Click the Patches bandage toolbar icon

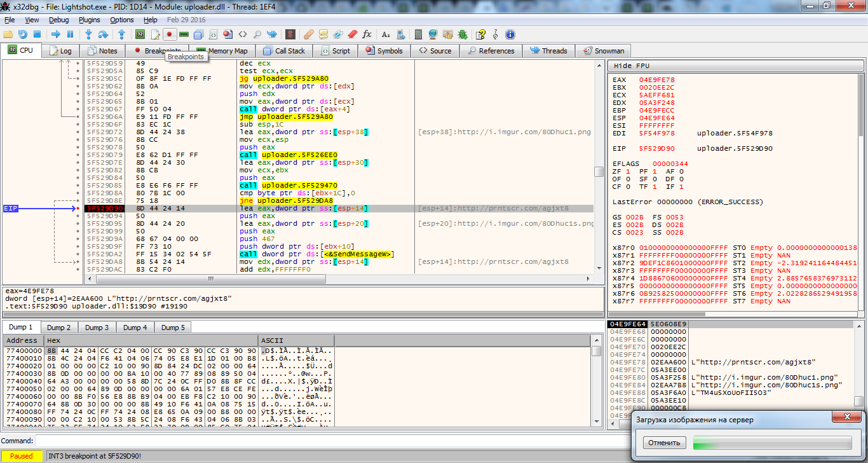coord(308,34)
